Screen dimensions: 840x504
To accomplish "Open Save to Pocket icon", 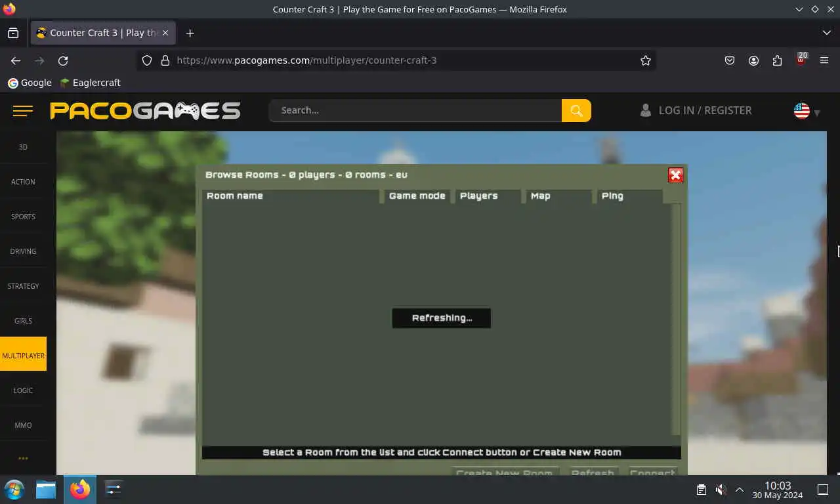I will [x=730, y=60].
